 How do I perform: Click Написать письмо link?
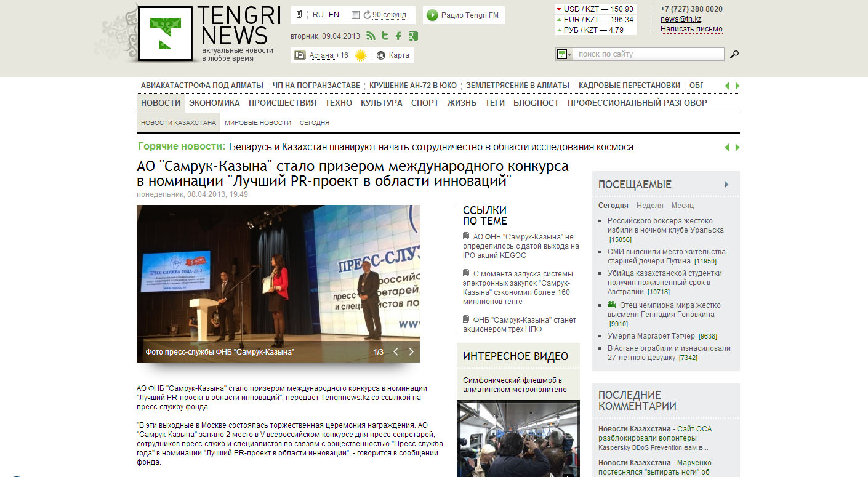point(691,29)
